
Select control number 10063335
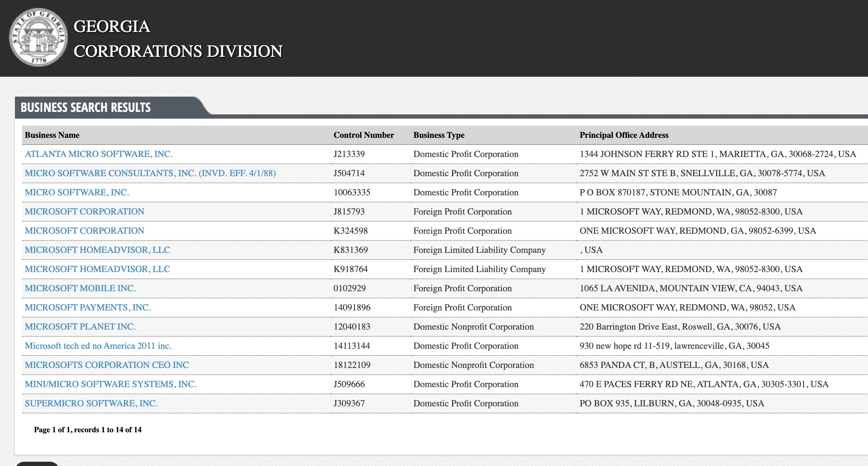pyautogui.click(x=352, y=193)
